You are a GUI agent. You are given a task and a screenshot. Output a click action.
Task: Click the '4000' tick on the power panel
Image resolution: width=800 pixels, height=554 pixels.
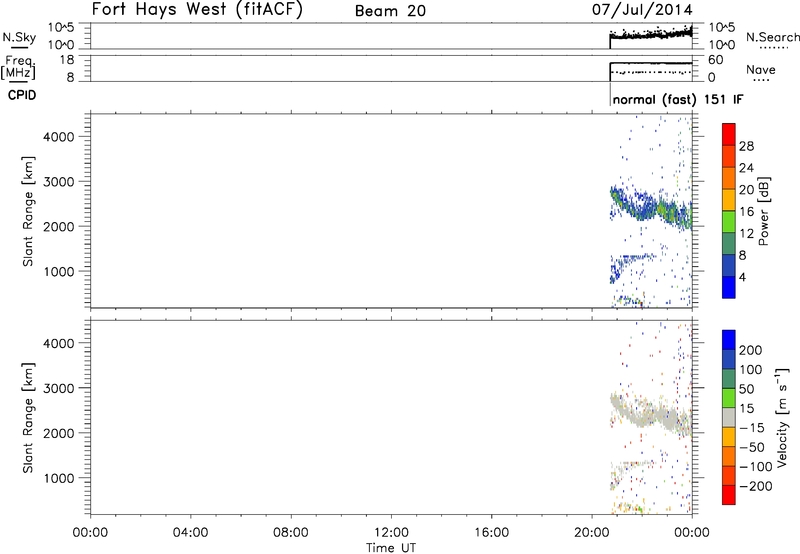(x=58, y=137)
